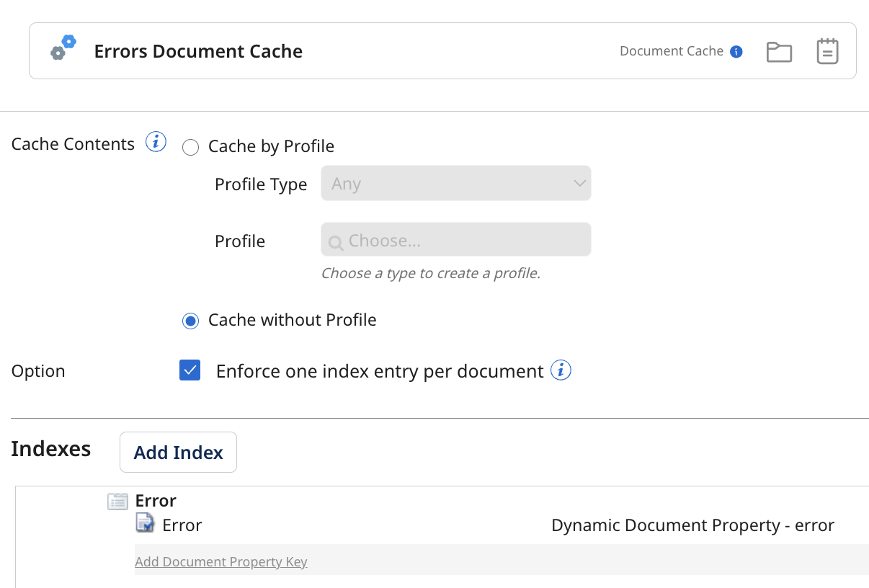Open the Document Cache info tooltip icon
The height and width of the screenshot is (588, 869).
coord(737,50)
